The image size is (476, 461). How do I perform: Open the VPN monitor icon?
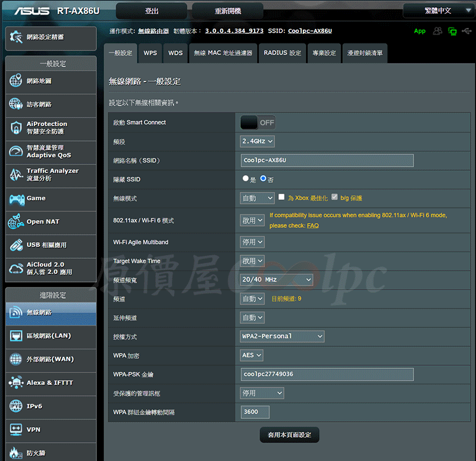pyautogui.click(x=16, y=429)
